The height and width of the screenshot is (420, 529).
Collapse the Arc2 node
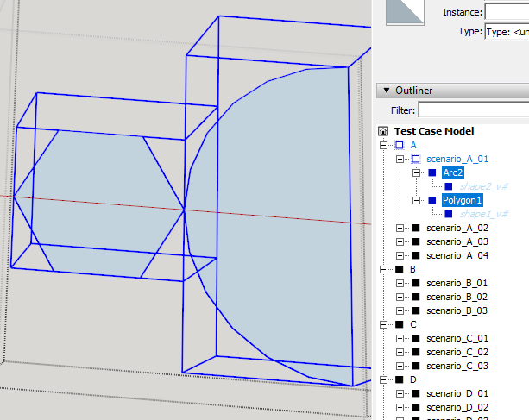[x=416, y=173]
